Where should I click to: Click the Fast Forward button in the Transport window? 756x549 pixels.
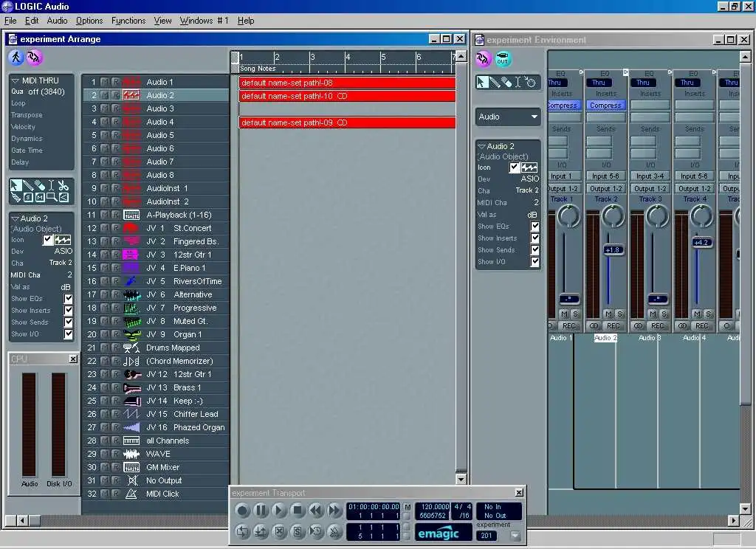click(x=334, y=510)
